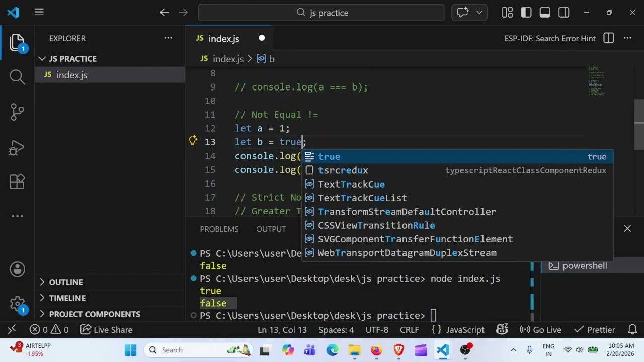Click the Prettier status bar item

[x=595, y=330]
